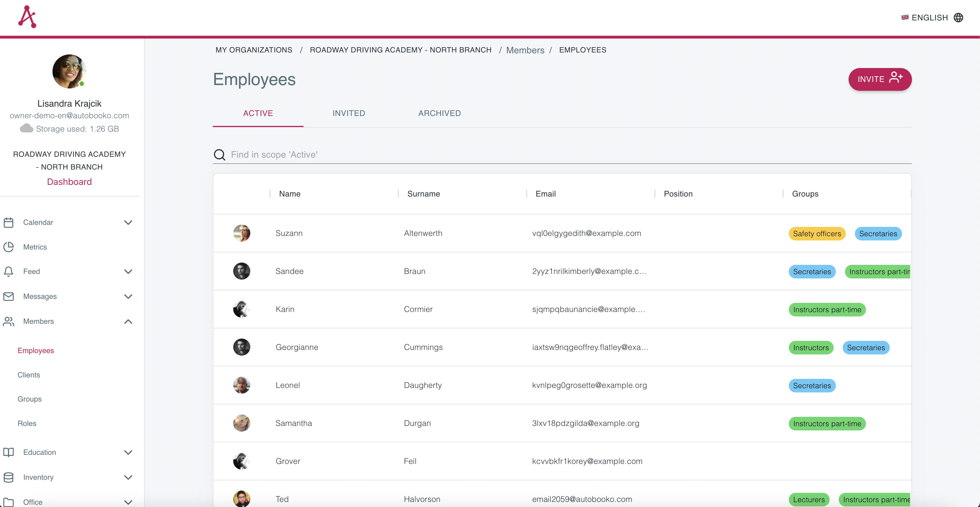Select the Metrics pie chart icon

click(x=9, y=247)
